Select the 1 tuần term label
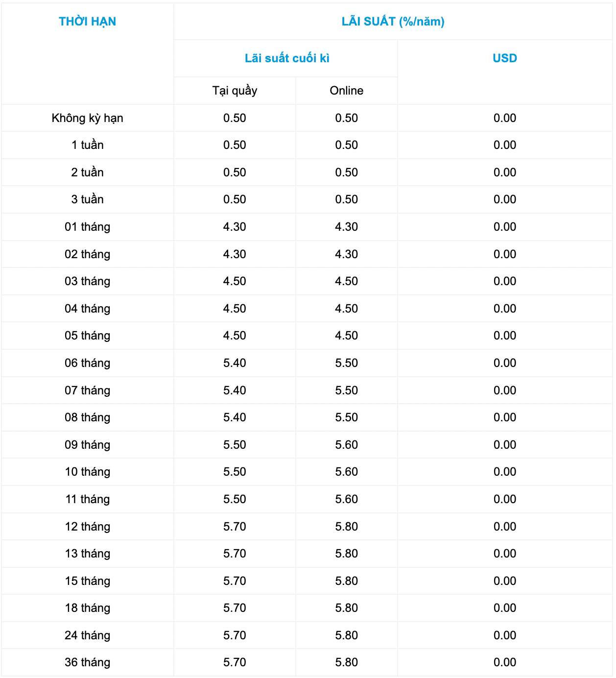The width and height of the screenshot is (616, 678). click(87, 145)
